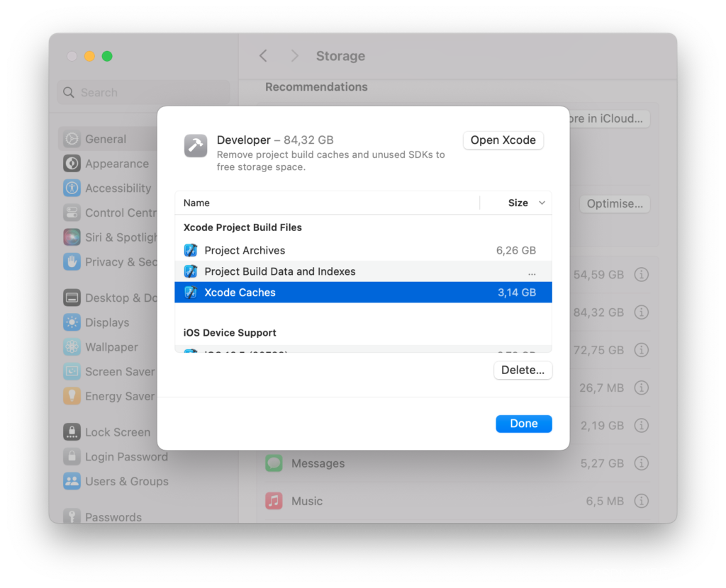Click the Delete... button

(523, 370)
